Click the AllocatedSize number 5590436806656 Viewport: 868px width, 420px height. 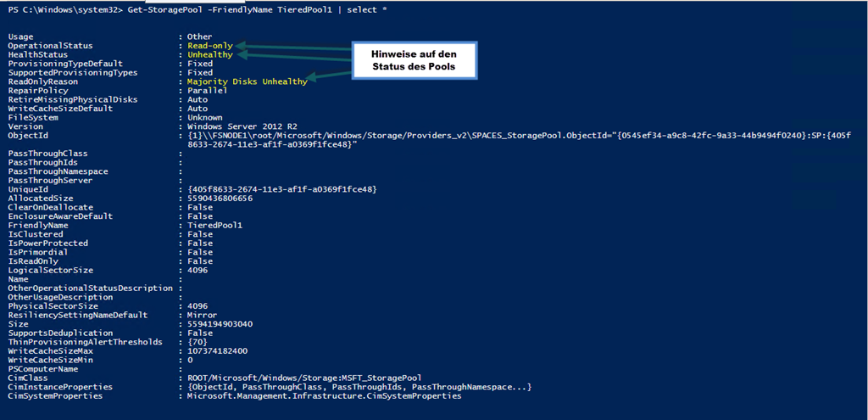pyautogui.click(x=220, y=199)
